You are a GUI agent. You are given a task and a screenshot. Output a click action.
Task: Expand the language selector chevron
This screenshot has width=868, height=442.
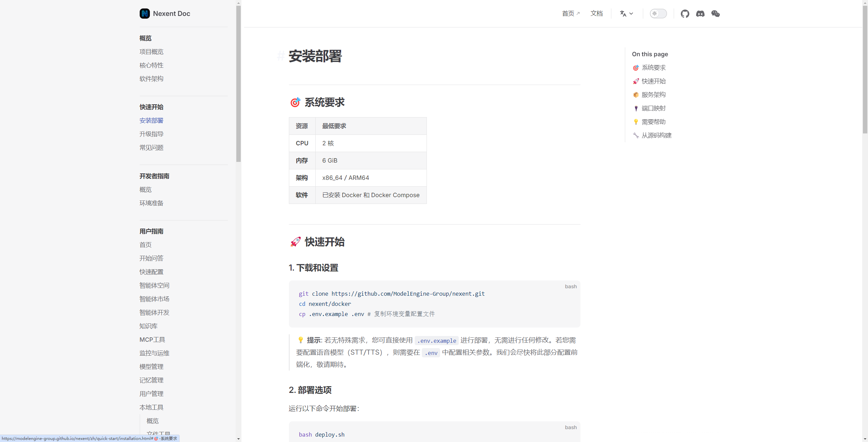tap(631, 14)
